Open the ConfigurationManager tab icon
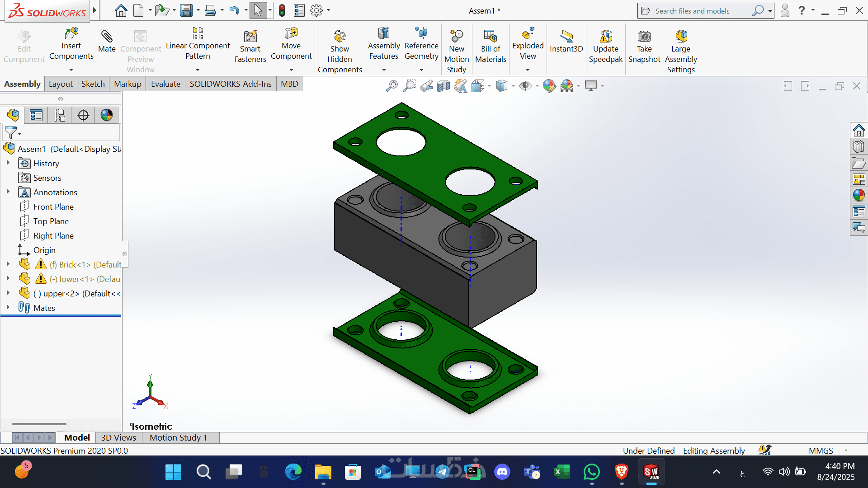 pos(60,115)
